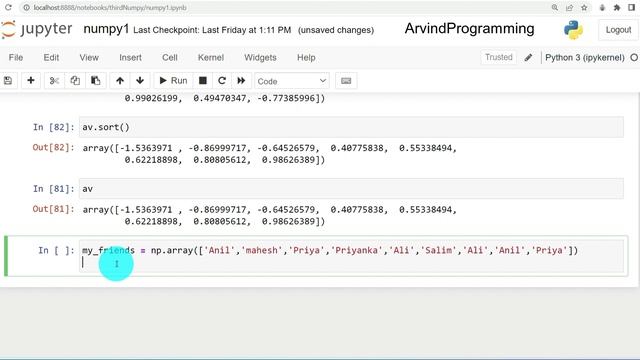Click the Out[82] sorted array output

[x=269, y=154]
